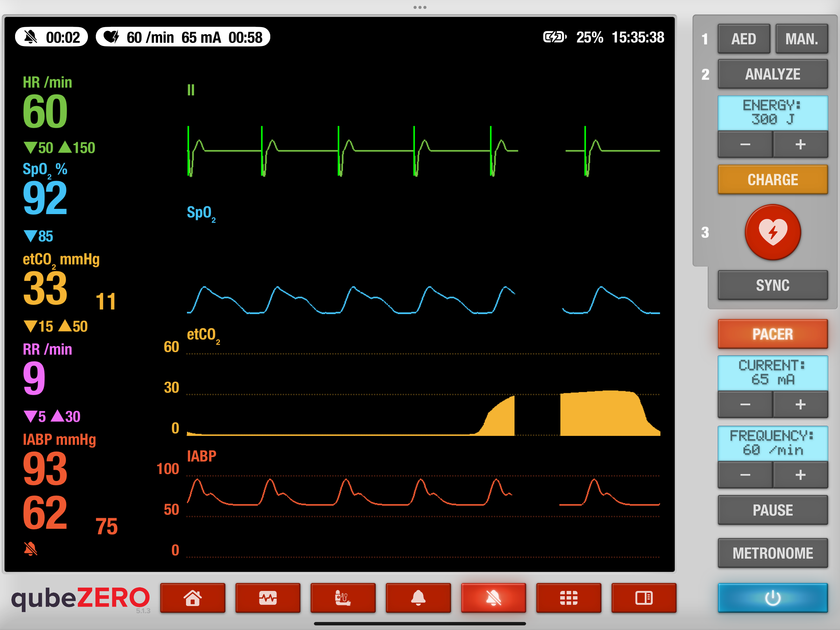Tap the RR value 9
The height and width of the screenshot is (630, 840).
coord(34,378)
